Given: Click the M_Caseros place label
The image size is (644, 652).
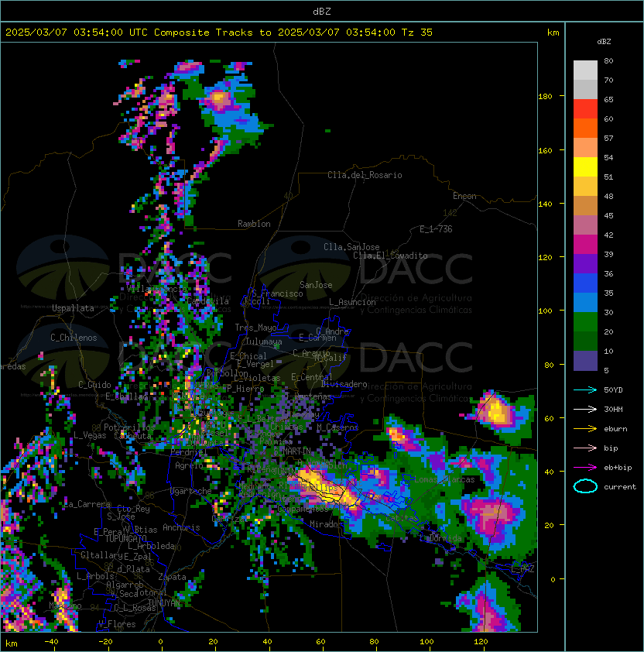Looking at the screenshot, I should click(337, 427).
